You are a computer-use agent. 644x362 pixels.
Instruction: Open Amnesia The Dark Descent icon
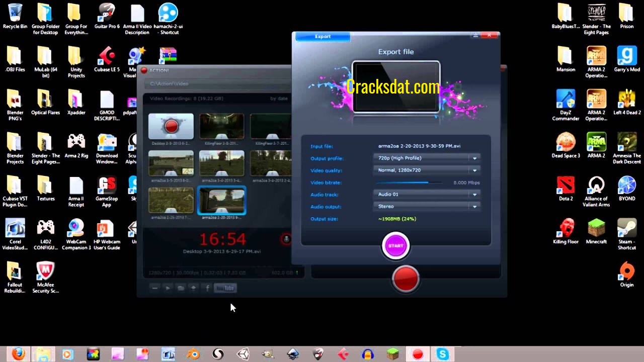[x=627, y=148]
